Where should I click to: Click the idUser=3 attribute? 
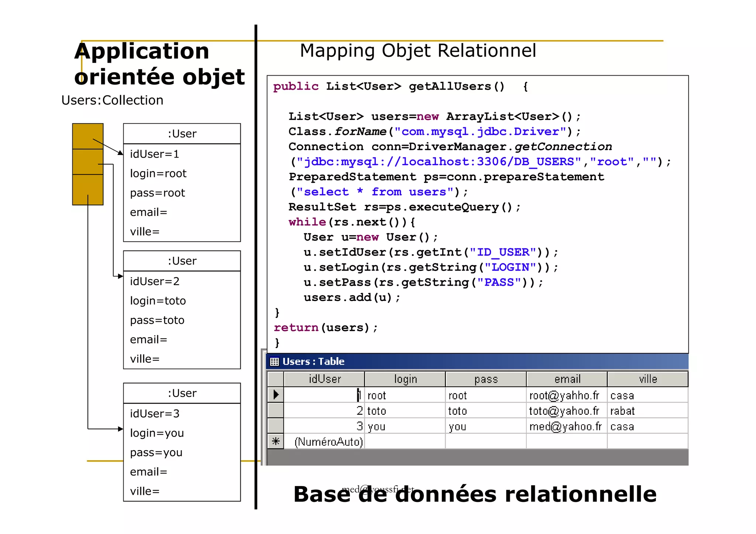155,414
